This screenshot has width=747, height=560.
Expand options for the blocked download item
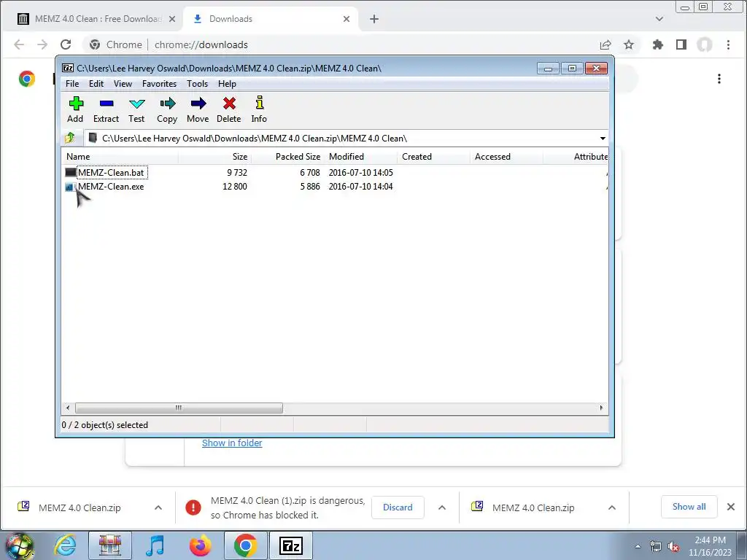coord(442,507)
